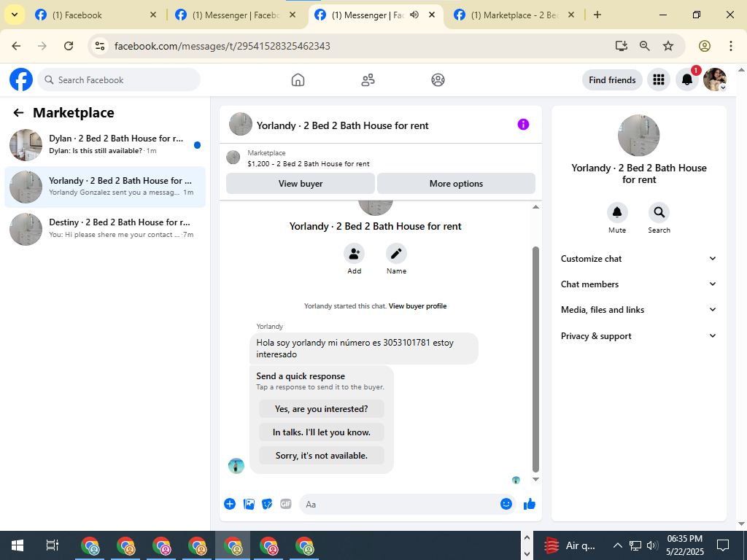Send quick reply Yes, are you interested?
The width and height of the screenshot is (747, 560).
322,409
